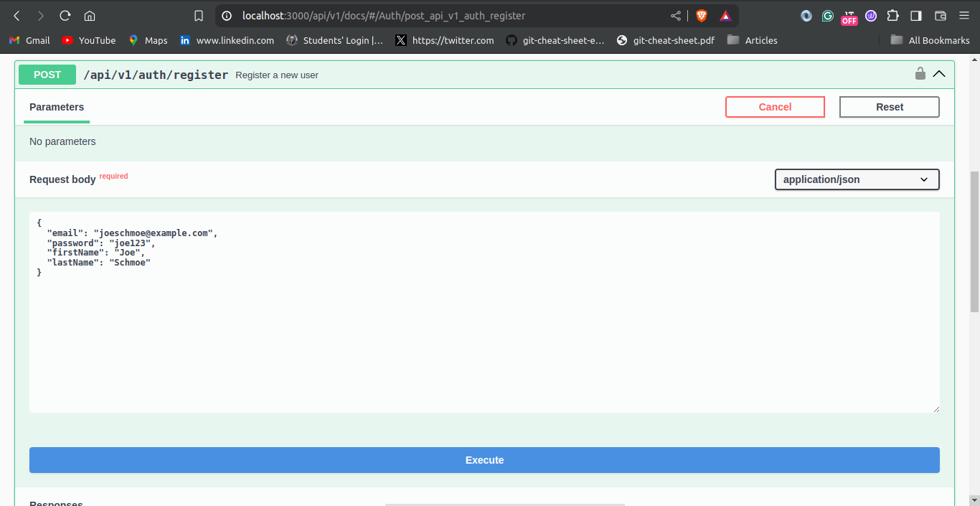Click the "Register a new user" description
The width and height of the screenshot is (980, 506).
coord(277,75)
